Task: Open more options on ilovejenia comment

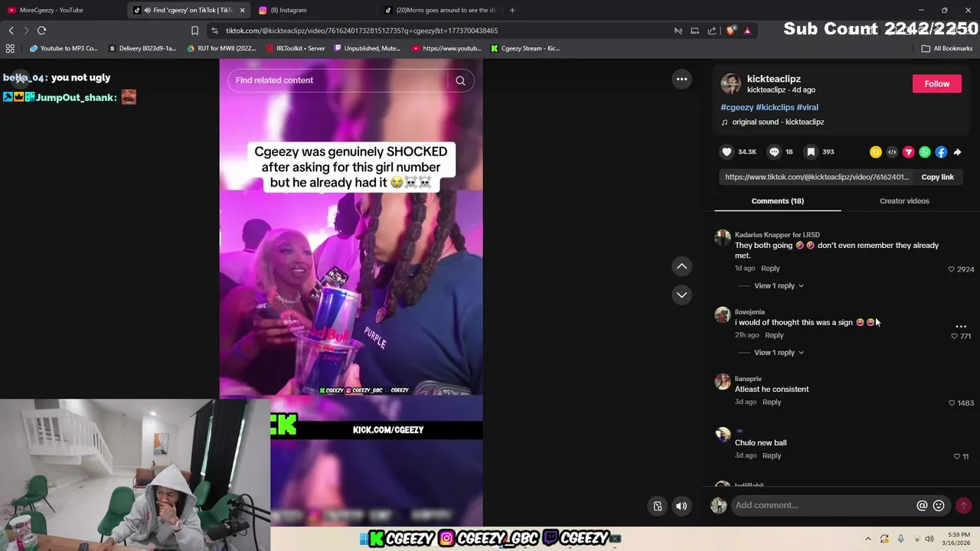Action: click(961, 326)
